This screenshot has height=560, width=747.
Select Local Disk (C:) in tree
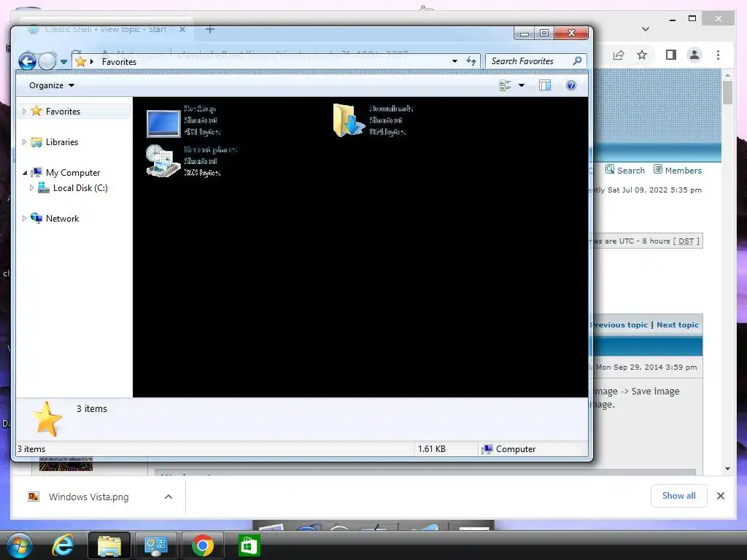point(80,188)
